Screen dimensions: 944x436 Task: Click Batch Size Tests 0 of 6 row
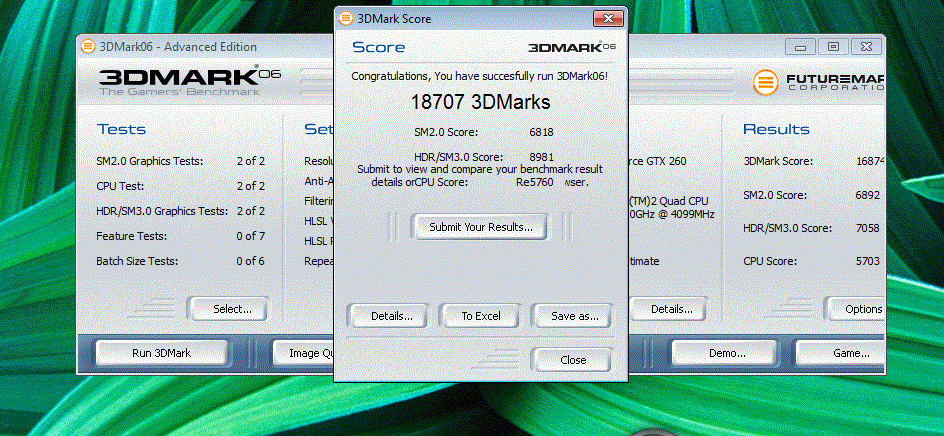click(181, 261)
